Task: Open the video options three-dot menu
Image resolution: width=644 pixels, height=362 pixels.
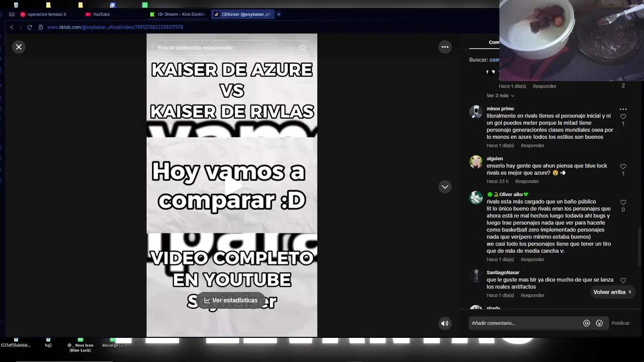Action: point(445,47)
